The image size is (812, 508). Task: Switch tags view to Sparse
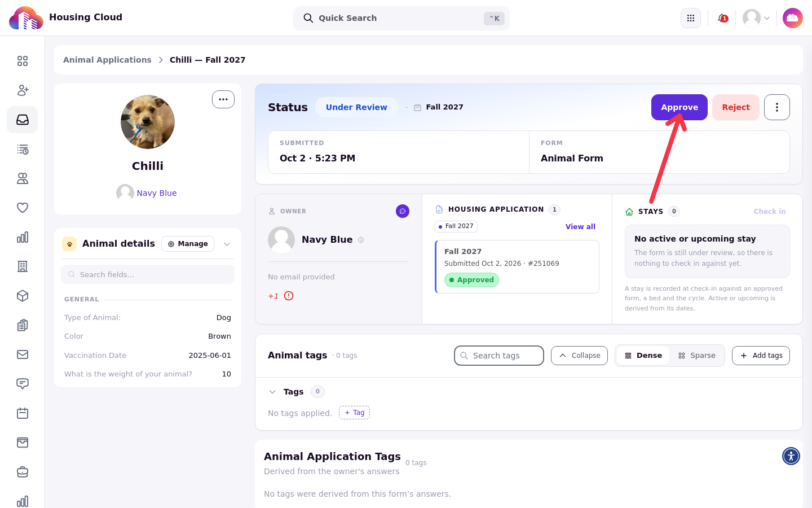pos(697,356)
